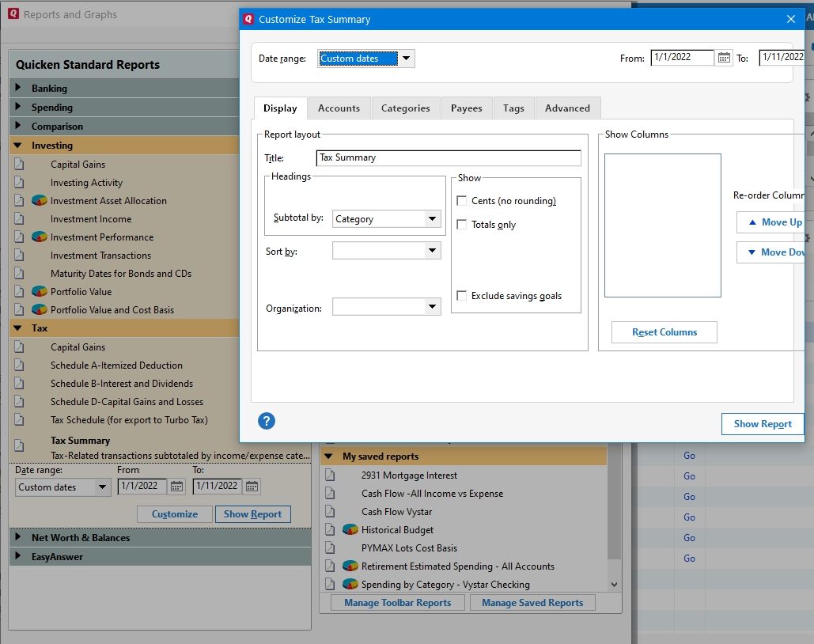Switch to the Accounts tab
Viewport: 814px width, 644px height.
click(339, 108)
